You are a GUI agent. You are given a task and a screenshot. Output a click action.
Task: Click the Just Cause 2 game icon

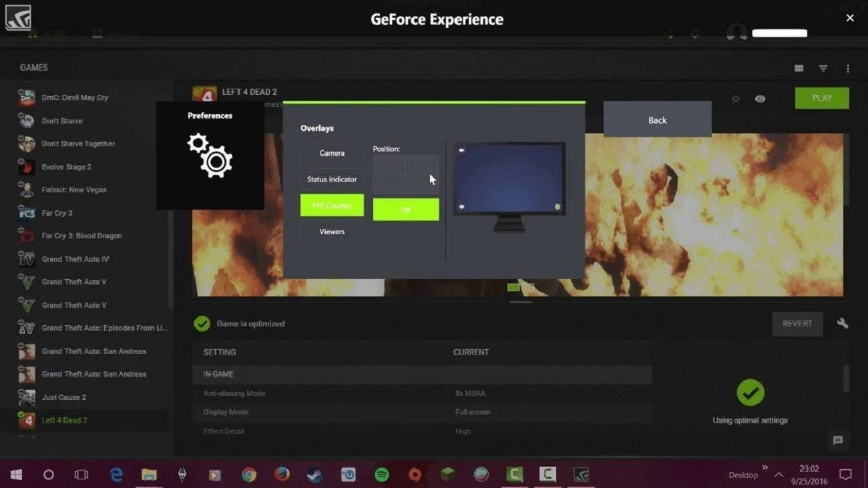pyautogui.click(x=27, y=397)
